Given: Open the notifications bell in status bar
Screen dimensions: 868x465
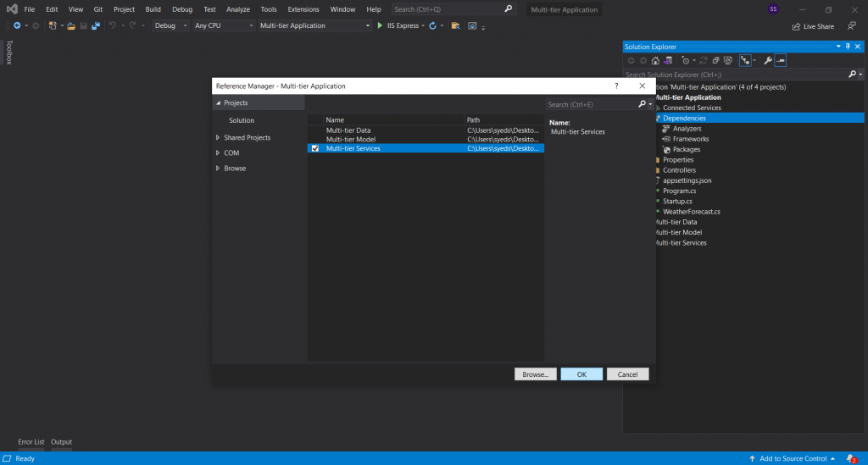Looking at the screenshot, I should coord(851,458).
